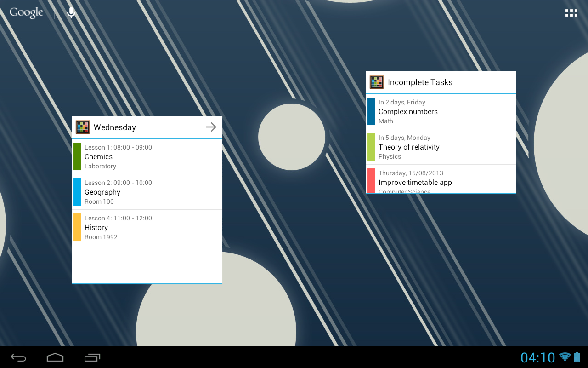The height and width of the screenshot is (368, 588).
Task: Tap the Wi-Fi status icon
Action: click(x=566, y=357)
